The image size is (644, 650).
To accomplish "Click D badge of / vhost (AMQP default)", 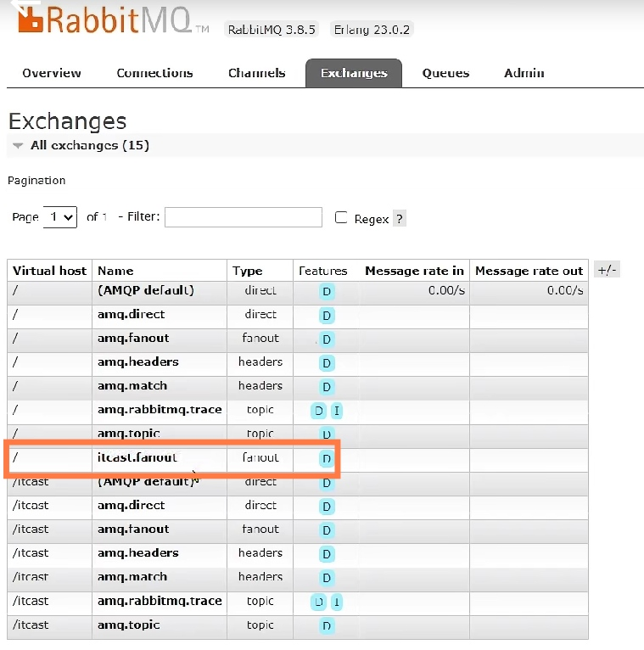I will (327, 291).
